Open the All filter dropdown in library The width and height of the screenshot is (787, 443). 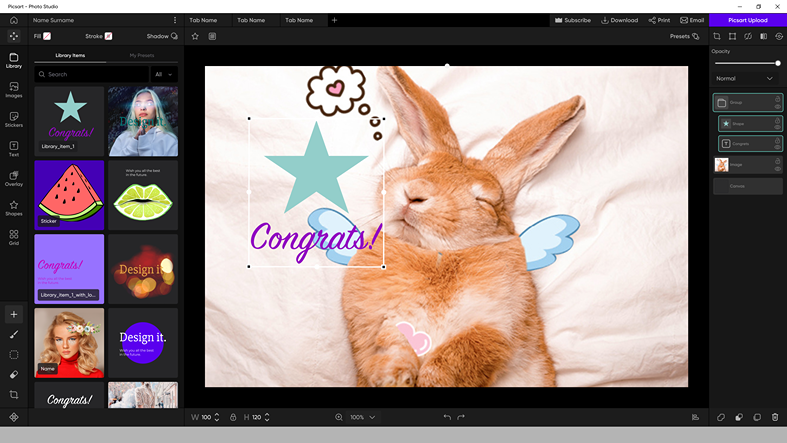coord(164,74)
